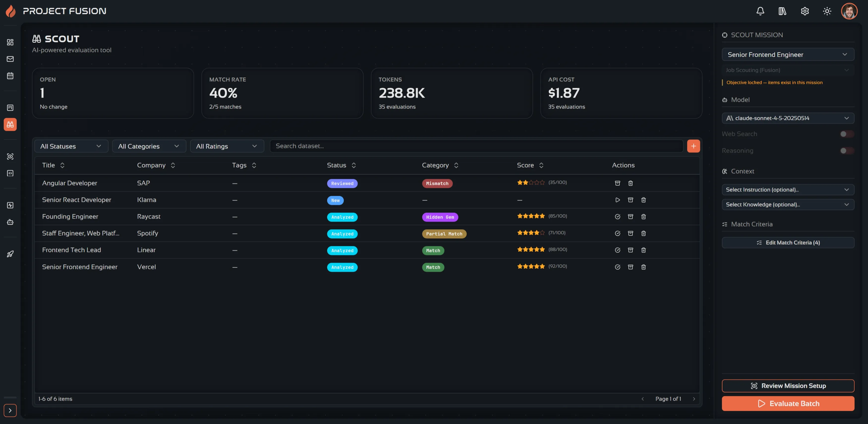
Task: Open the kanban board icon in sidebar
Action: pos(10,107)
